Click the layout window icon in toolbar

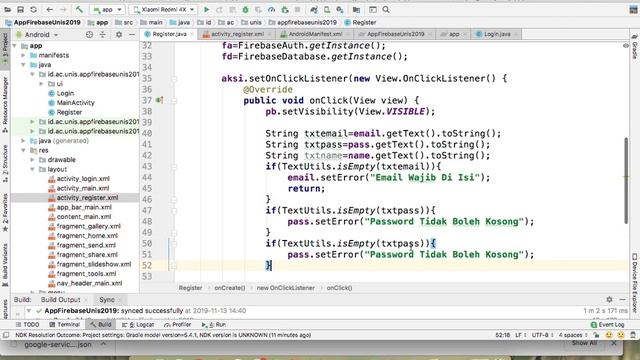click(x=373, y=9)
